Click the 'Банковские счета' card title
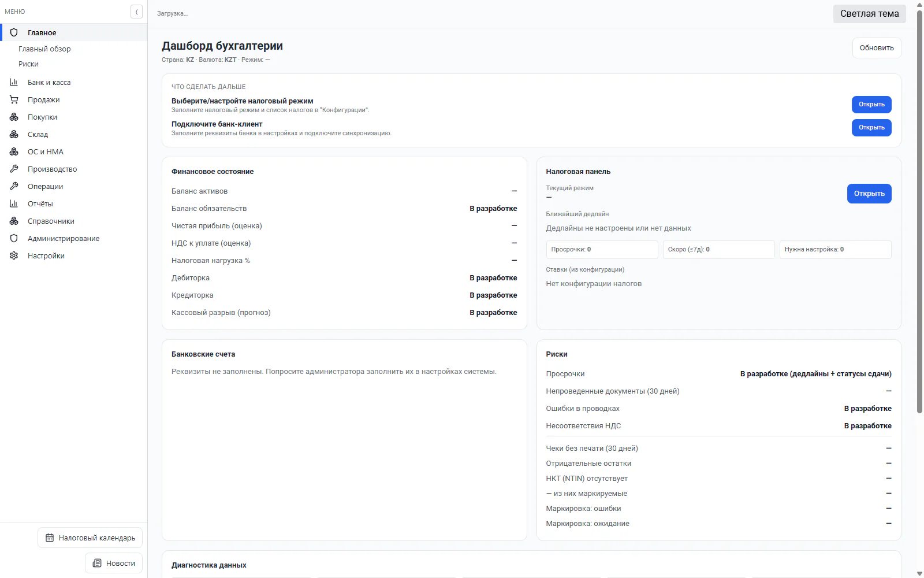Viewport: 924px width, 578px height. (x=203, y=354)
